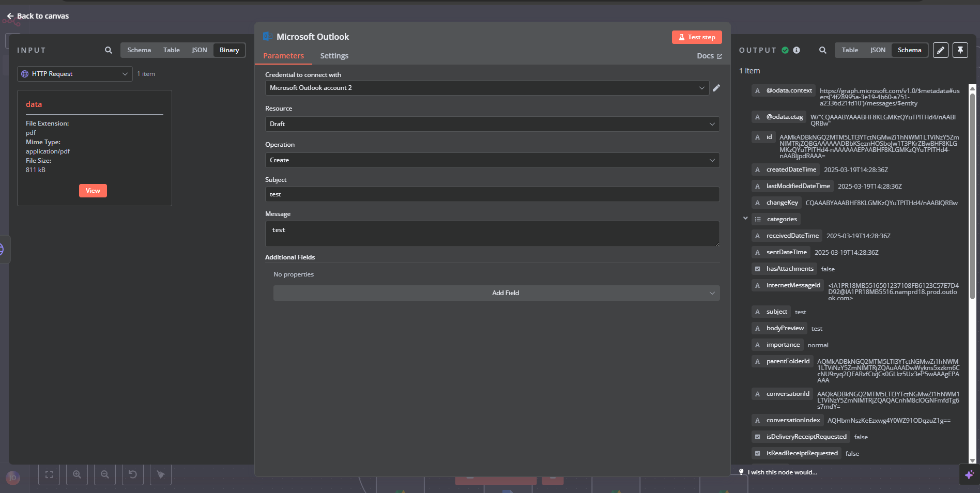The width and height of the screenshot is (980, 493).
Task: Search the output panel data
Action: pyautogui.click(x=822, y=50)
